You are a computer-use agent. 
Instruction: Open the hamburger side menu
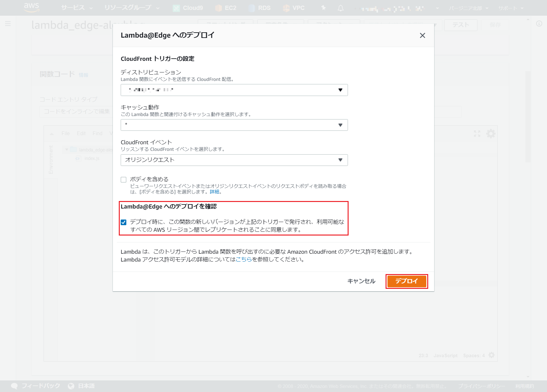point(8,24)
